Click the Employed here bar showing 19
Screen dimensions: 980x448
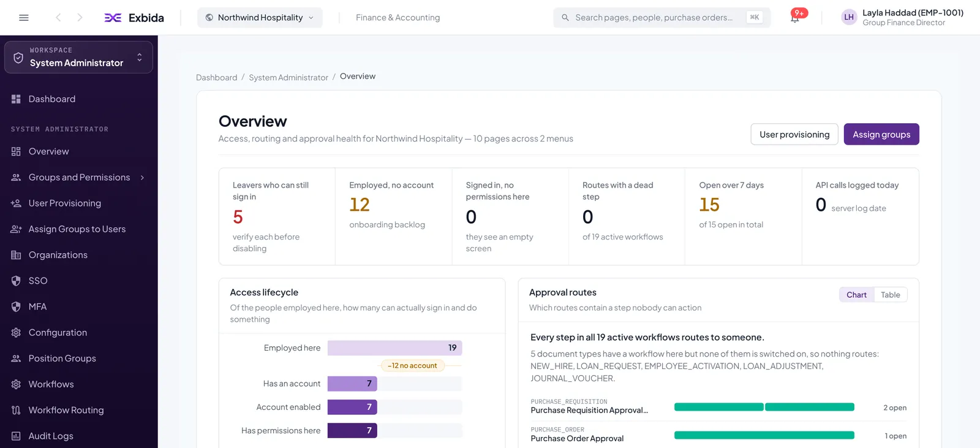[x=394, y=348]
